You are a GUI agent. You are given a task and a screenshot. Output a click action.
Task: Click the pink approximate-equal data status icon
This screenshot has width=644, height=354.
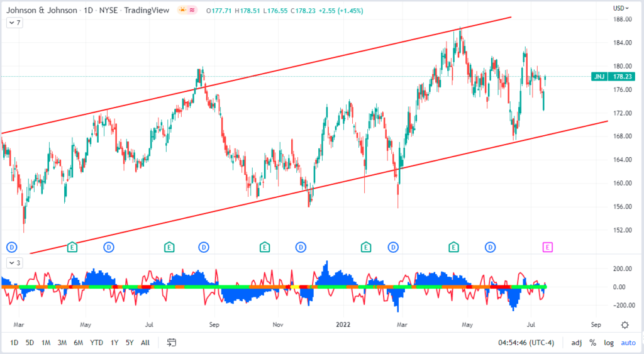[x=192, y=10]
